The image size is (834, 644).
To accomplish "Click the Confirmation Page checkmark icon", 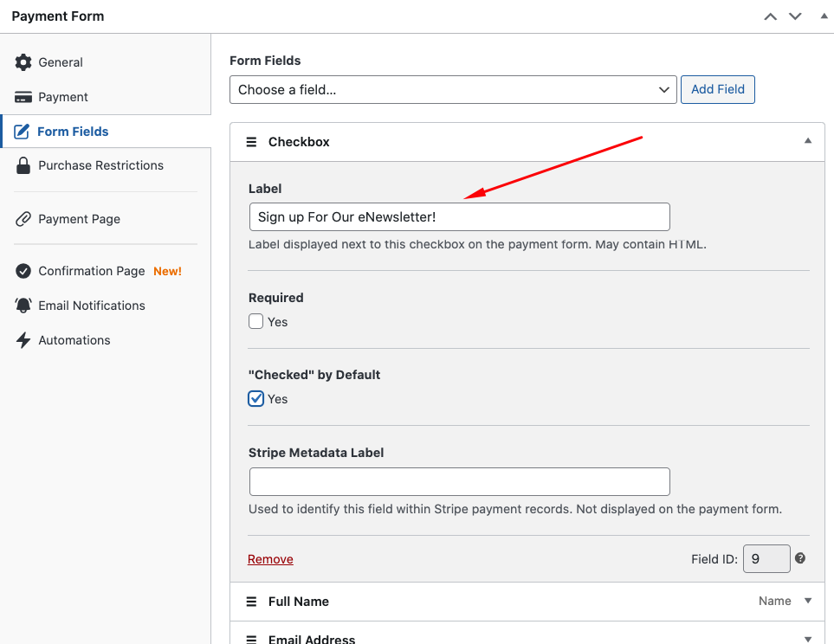I will 23,271.
